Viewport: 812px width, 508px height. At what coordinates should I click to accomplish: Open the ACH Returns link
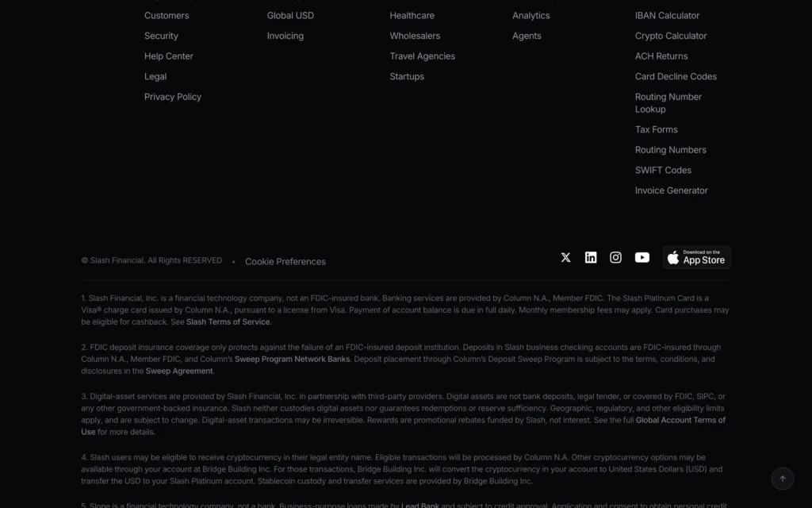tap(661, 56)
